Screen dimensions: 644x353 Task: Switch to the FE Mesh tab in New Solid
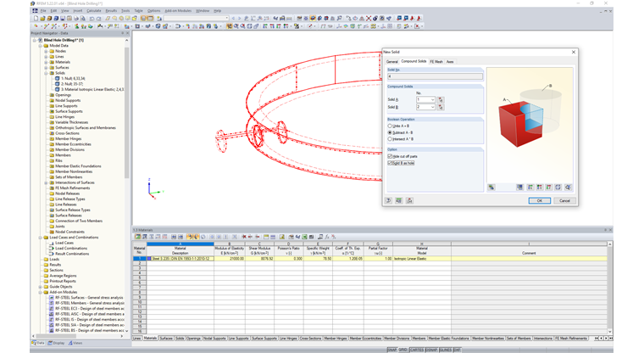coord(436,62)
